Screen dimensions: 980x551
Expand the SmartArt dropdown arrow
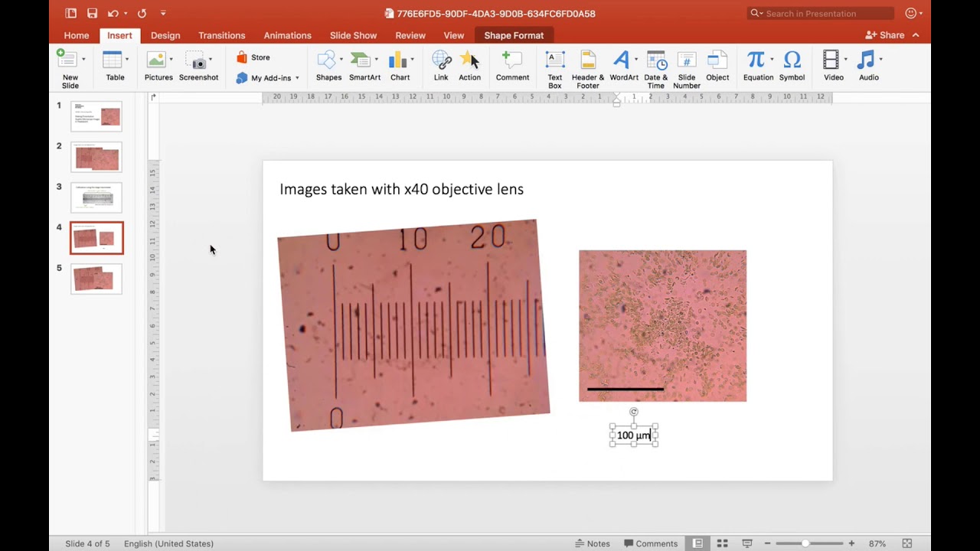375,59
